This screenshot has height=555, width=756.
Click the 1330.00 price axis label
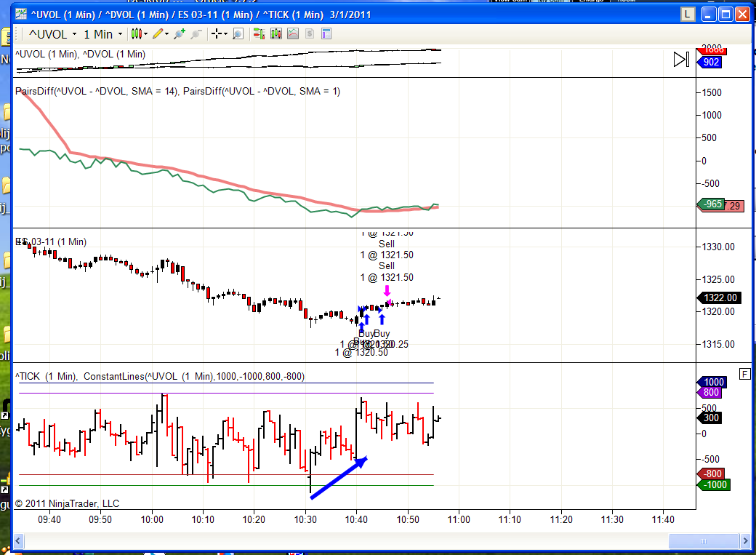pos(718,247)
